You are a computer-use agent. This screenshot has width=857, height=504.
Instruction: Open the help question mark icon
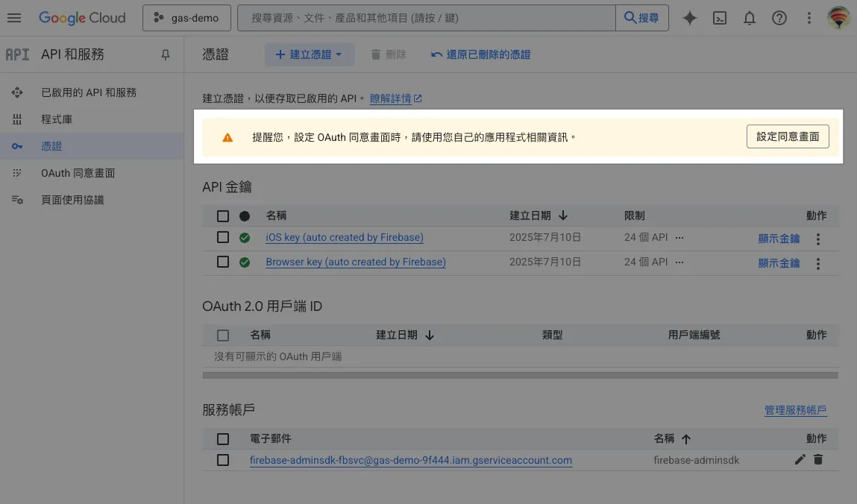[779, 19]
